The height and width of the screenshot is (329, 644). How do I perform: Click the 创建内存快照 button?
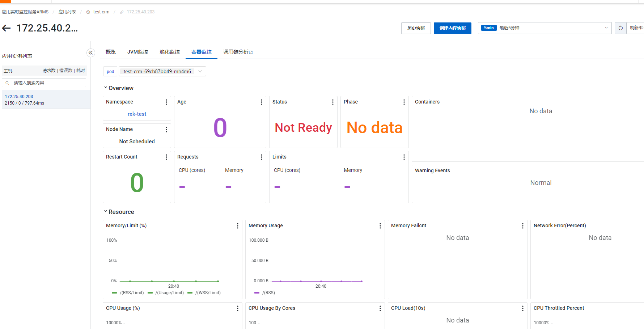[453, 28]
